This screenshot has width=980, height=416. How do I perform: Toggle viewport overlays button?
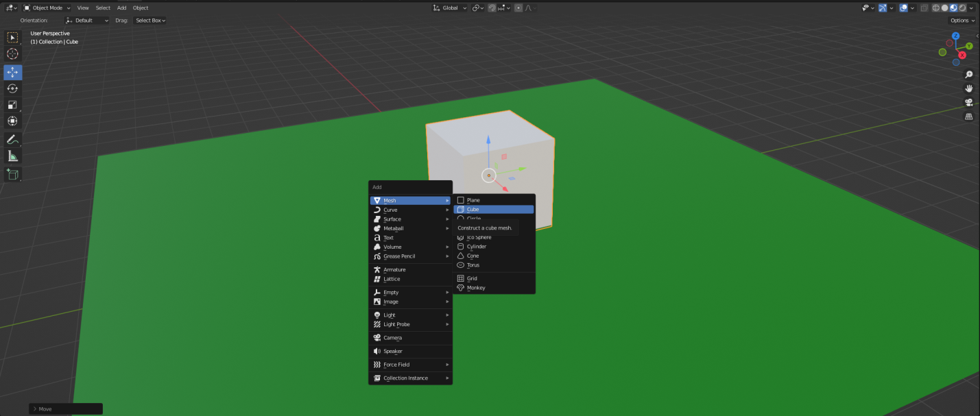[904, 8]
